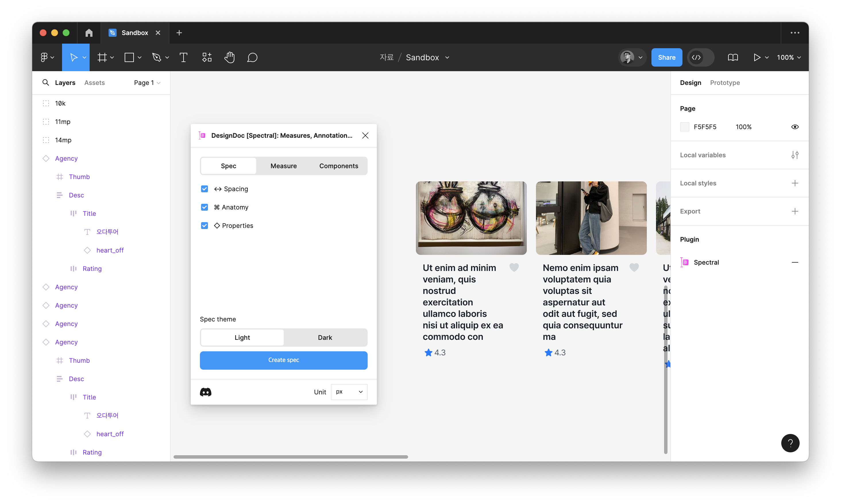Screen dimensions: 841x504
Task: Select the Move tool
Action: tap(74, 57)
